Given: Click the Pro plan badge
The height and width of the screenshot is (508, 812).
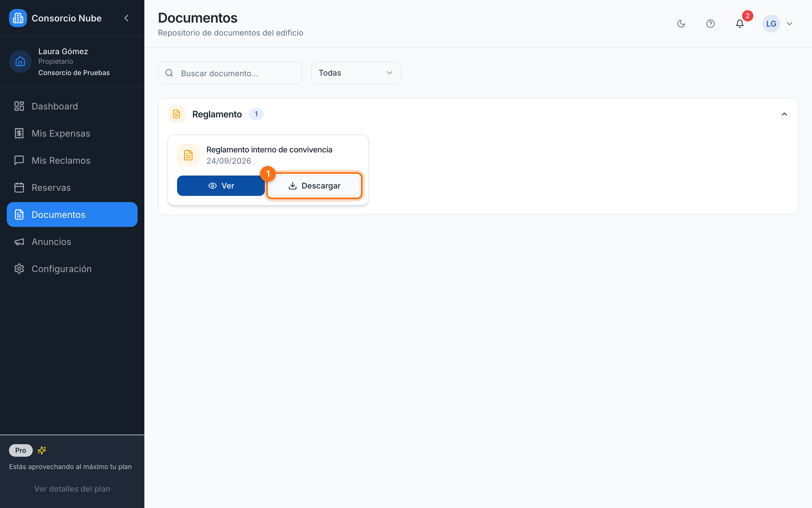Looking at the screenshot, I should coord(21,450).
